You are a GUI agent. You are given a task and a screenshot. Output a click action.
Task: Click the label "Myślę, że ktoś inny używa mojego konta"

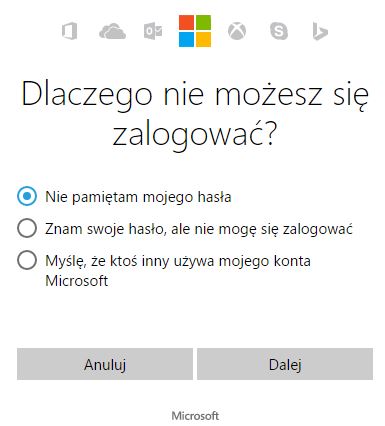pyautogui.click(x=178, y=261)
